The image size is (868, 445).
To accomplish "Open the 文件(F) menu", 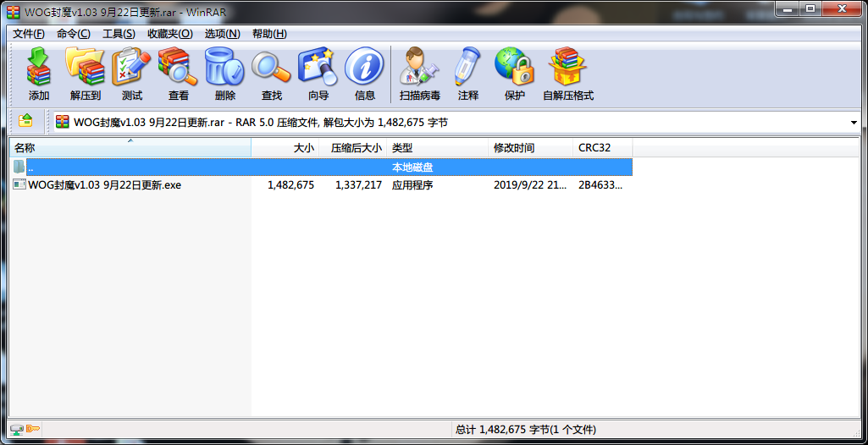I will coord(29,34).
